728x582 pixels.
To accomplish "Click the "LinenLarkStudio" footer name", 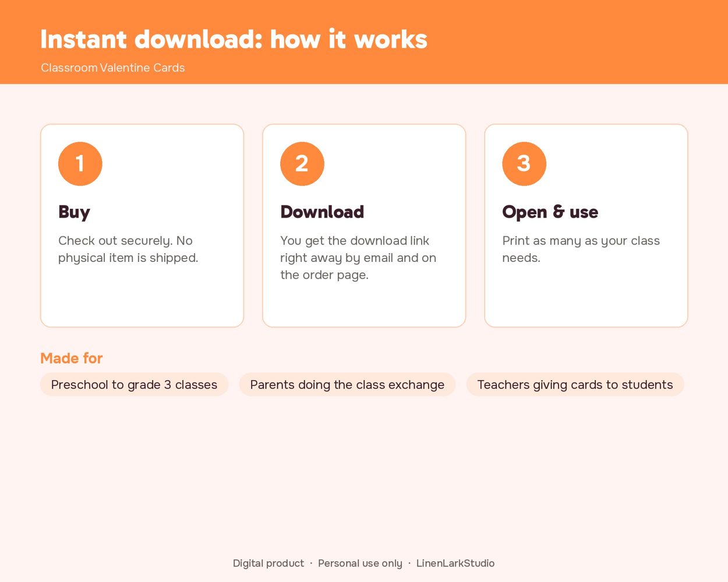I will [455, 563].
